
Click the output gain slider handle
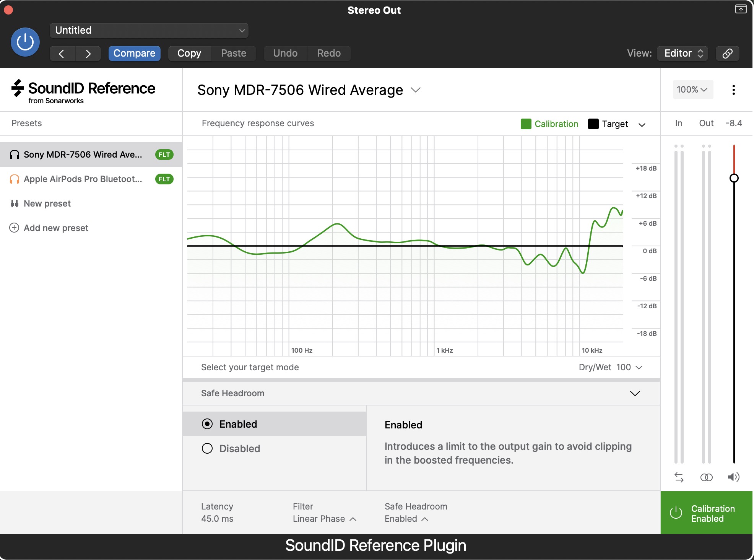pyautogui.click(x=734, y=178)
